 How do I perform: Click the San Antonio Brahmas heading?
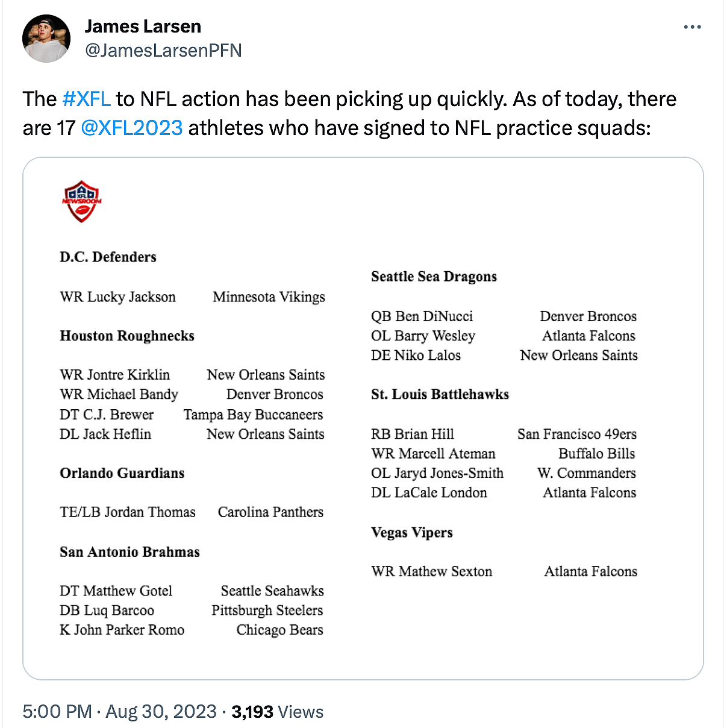[130, 552]
